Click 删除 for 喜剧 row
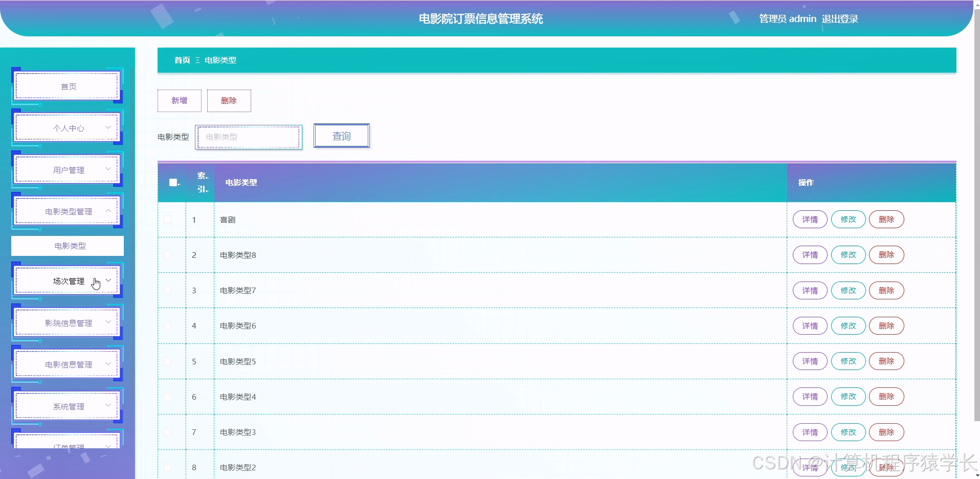 887,220
